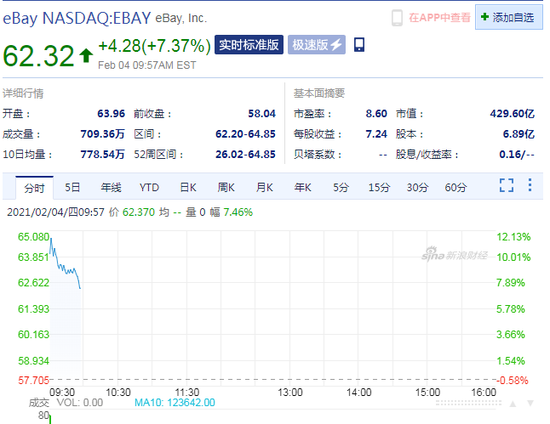Click the green plus on 添加自选

pyautogui.click(x=484, y=17)
